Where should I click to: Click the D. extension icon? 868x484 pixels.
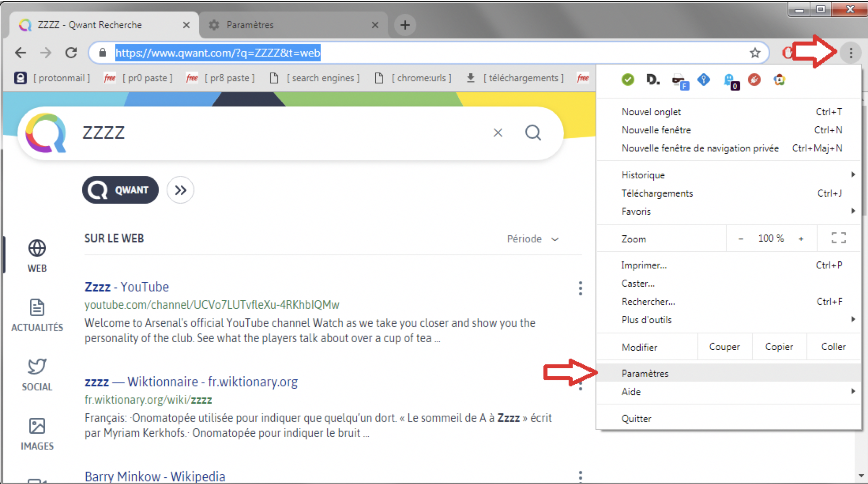coord(652,79)
